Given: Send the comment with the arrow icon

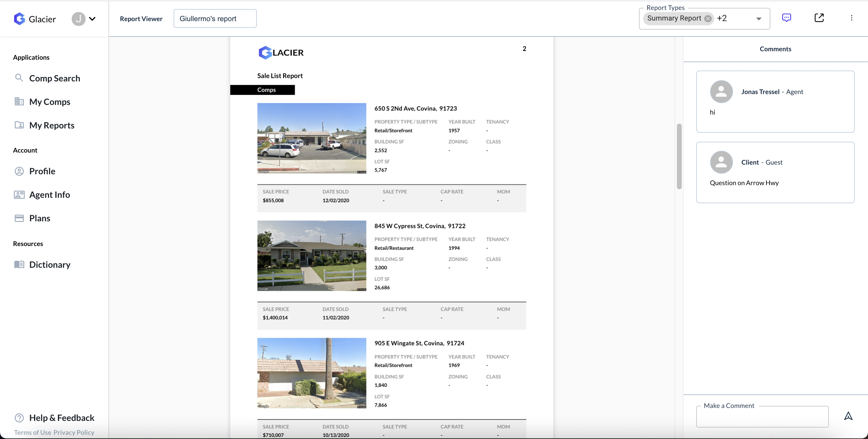Looking at the screenshot, I should [x=848, y=416].
